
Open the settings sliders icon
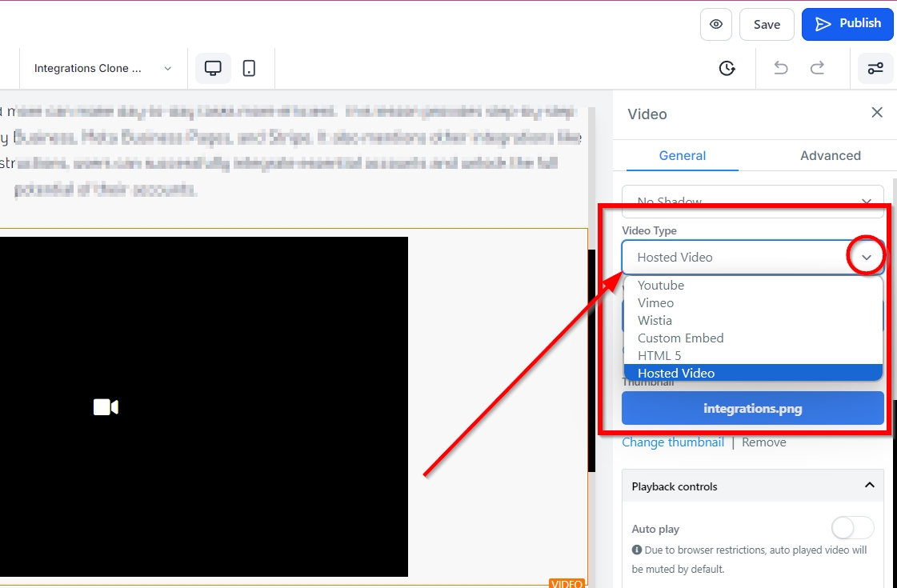coord(875,69)
